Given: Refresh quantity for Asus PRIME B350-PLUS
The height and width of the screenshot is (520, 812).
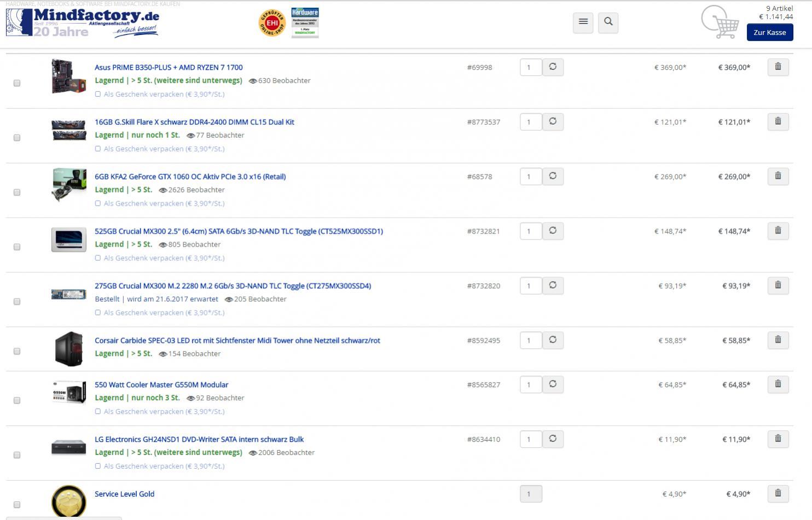Looking at the screenshot, I should [x=553, y=67].
